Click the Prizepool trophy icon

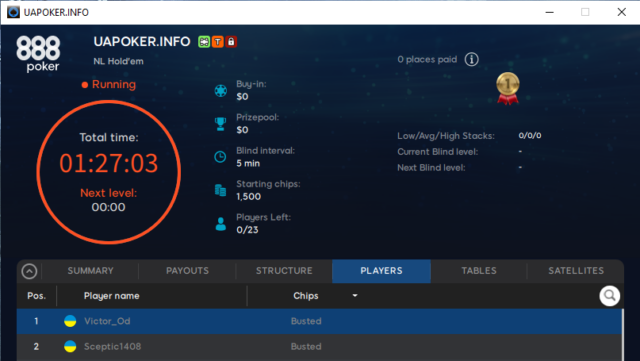(x=220, y=124)
